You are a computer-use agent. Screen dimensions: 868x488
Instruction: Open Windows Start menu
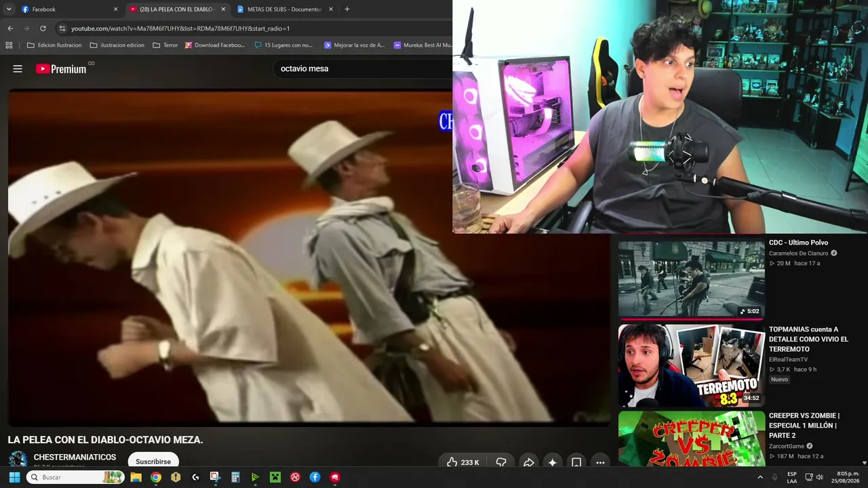click(14, 477)
